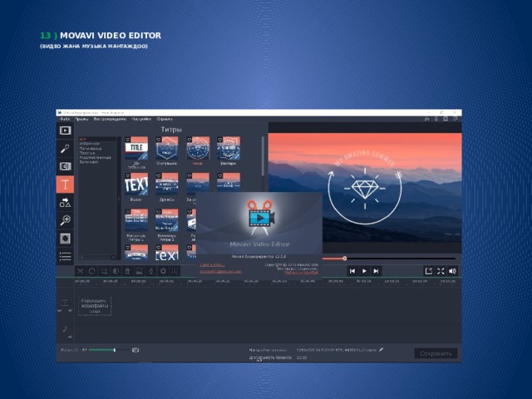Select the Алмаз diamond title thumbnail

pyautogui.click(x=198, y=148)
